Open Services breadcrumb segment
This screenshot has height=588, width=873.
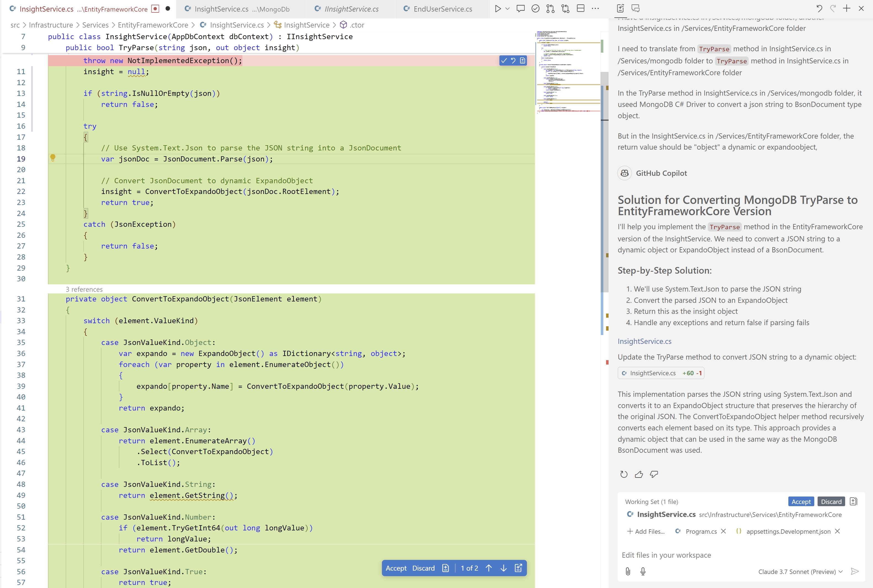[x=95, y=25]
